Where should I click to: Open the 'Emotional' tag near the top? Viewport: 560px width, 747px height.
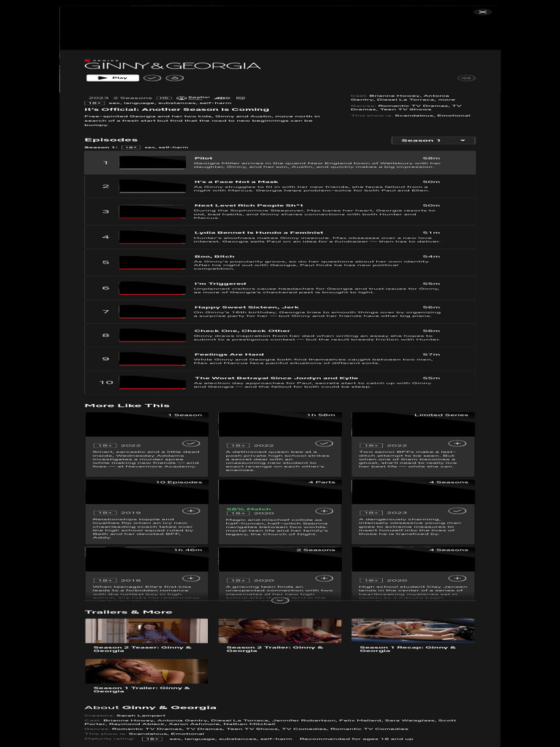[x=454, y=115]
